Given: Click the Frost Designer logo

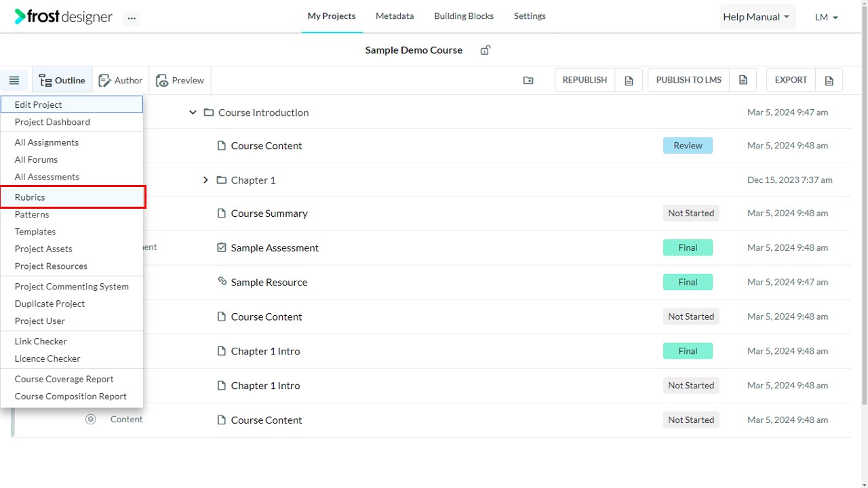Looking at the screenshot, I should click(x=64, y=17).
